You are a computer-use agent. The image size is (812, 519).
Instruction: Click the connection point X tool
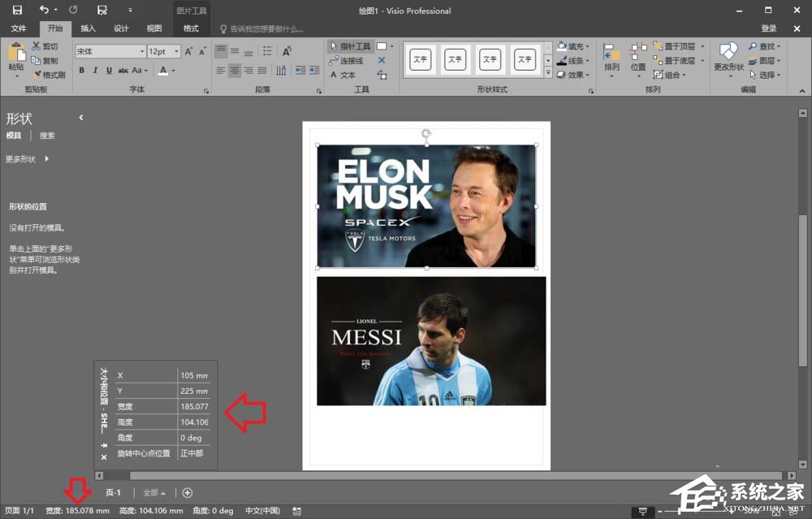coord(382,61)
